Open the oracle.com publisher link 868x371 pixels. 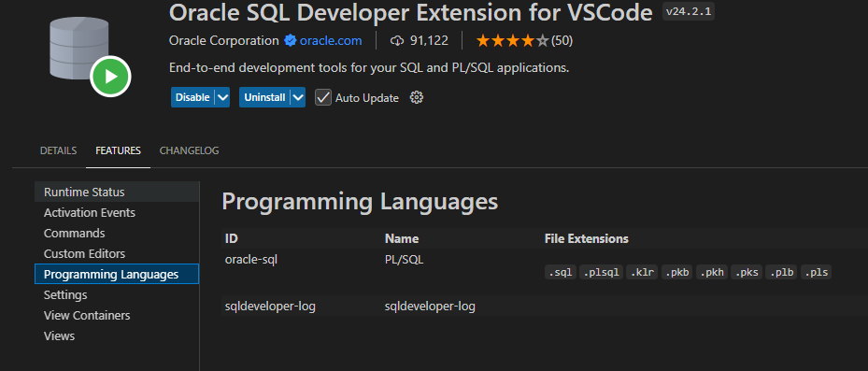pyautogui.click(x=331, y=40)
